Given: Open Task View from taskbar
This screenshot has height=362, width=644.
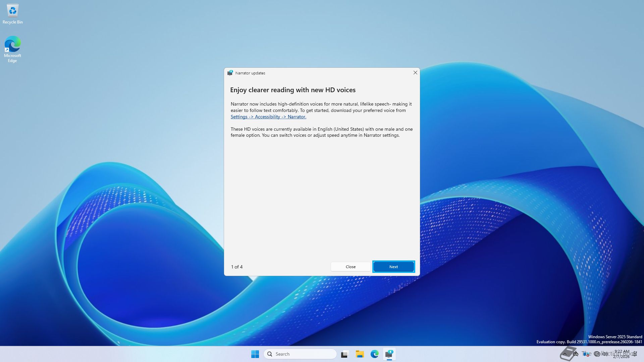Looking at the screenshot, I should click(x=345, y=354).
